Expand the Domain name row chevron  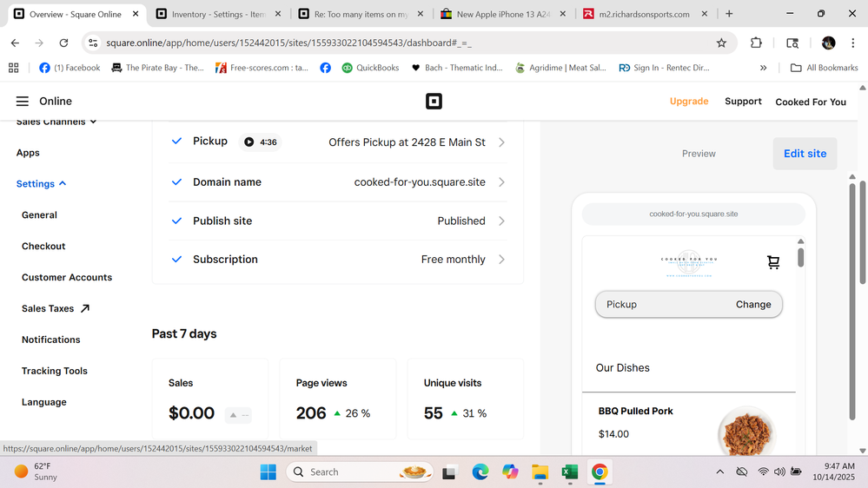click(x=501, y=182)
